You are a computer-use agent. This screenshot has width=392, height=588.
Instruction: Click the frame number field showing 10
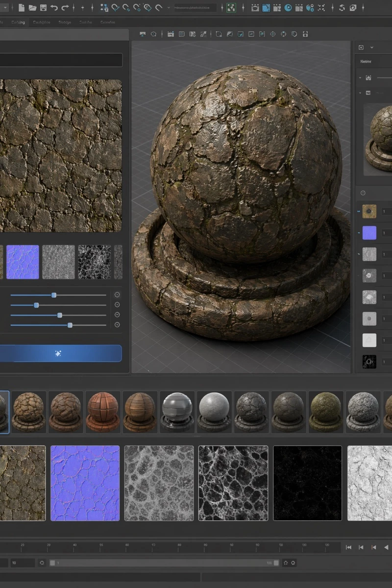pos(22,563)
